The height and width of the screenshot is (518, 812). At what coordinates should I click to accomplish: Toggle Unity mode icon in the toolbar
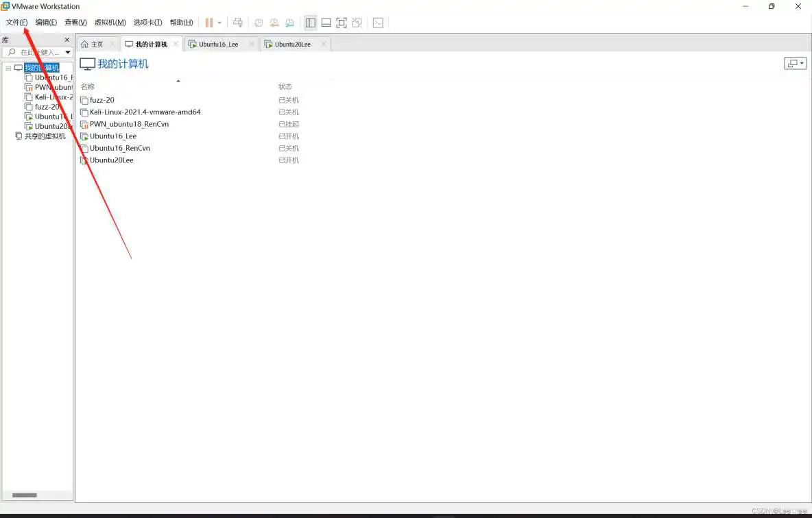[x=357, y=23]
